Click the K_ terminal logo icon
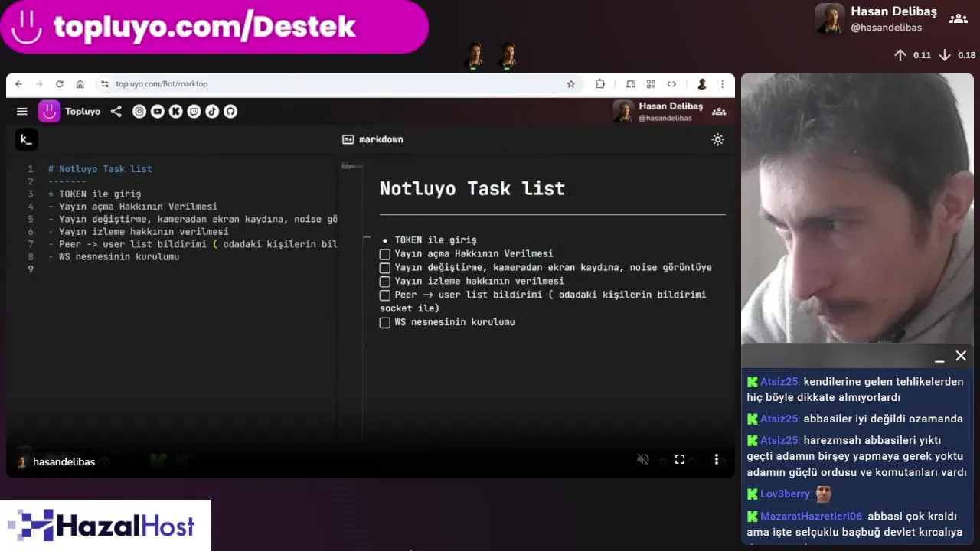The height and width of the screenshot is (551, 980). 26,139
